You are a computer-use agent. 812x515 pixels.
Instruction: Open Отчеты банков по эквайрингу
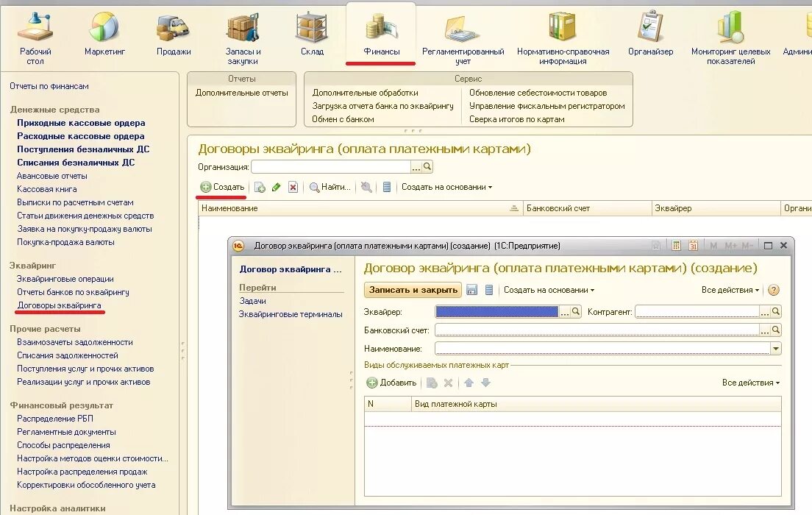click(x=73, y=293)
